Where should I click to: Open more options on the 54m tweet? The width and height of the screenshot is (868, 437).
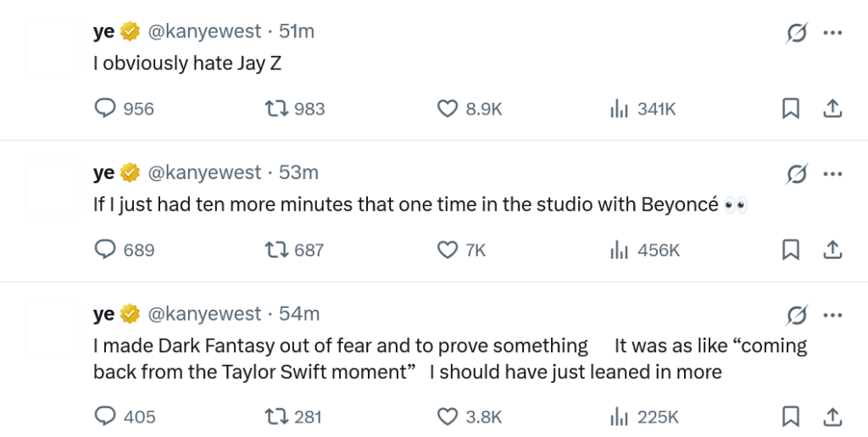832,315
